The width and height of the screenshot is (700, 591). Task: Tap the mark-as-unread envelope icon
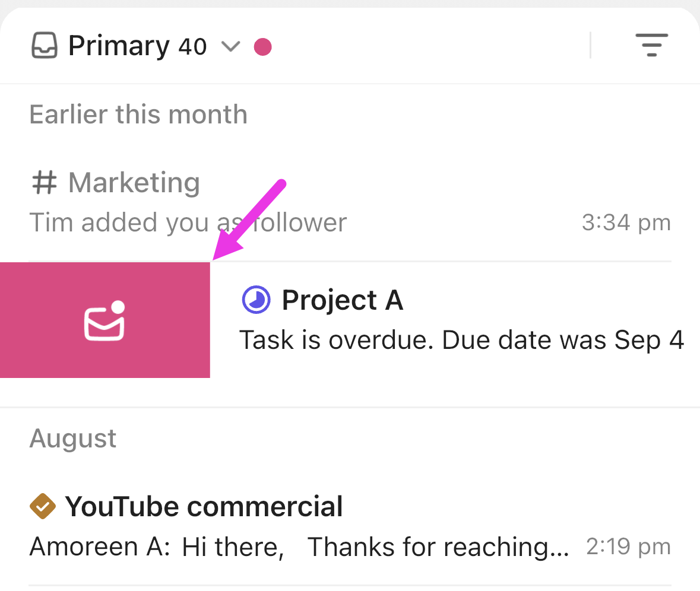[x=104, y=320]
